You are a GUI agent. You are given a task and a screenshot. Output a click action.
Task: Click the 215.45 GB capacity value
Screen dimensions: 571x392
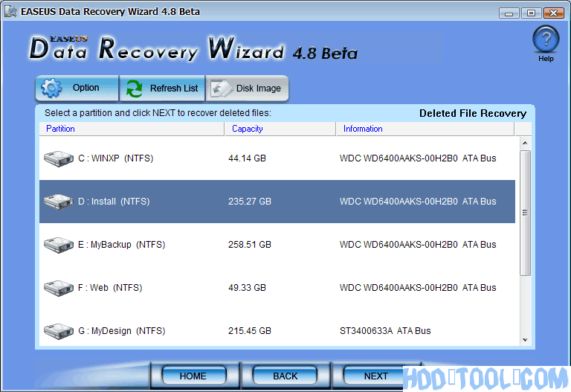[x=250, y=331]
